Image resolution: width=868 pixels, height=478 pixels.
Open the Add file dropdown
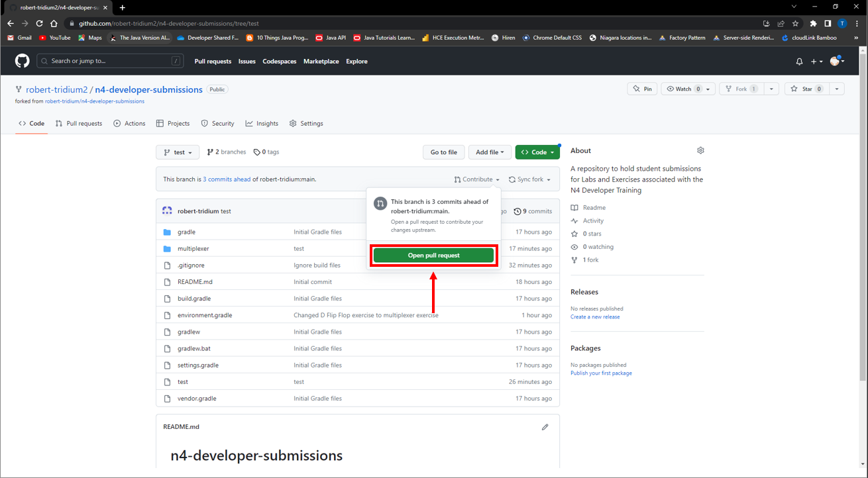[490, 152]
